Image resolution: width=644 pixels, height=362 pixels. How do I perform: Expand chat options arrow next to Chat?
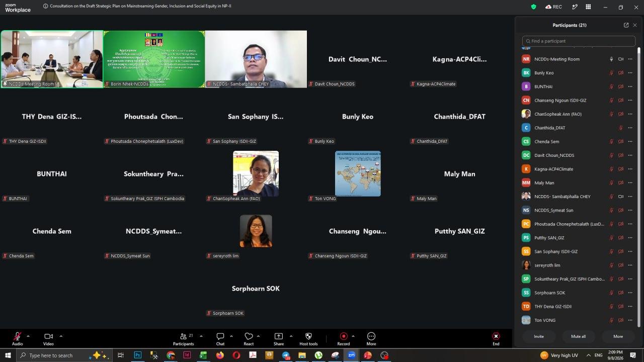[x=231, y=336]
